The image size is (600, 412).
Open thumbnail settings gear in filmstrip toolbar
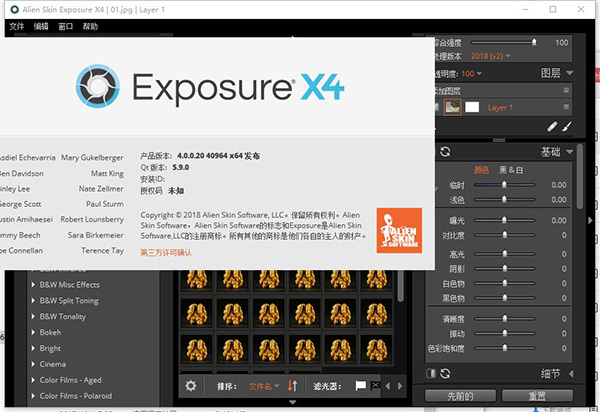pyautogui.click(x=191, y=386)
